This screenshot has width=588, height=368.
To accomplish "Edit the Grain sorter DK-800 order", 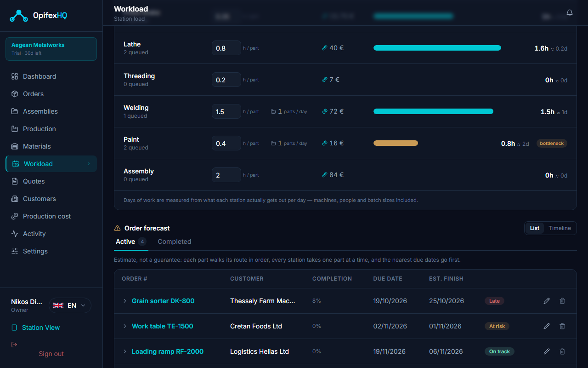I will (547, 301).
